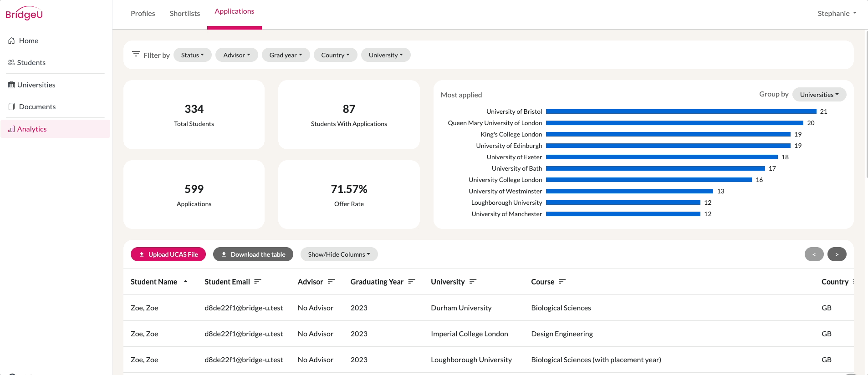Switch to the Shortlists tab
This screenshot has width=868, height=375.
point(185,14)
